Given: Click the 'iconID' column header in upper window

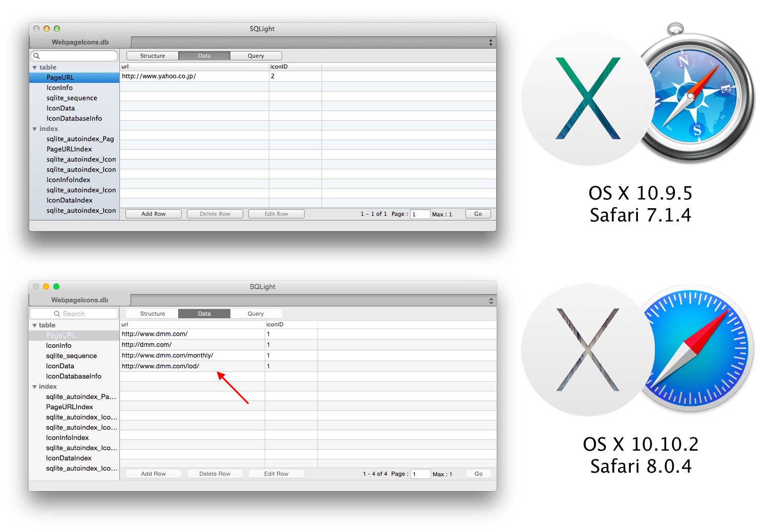Looking at the screenshot, I should (x=295, y=66).
